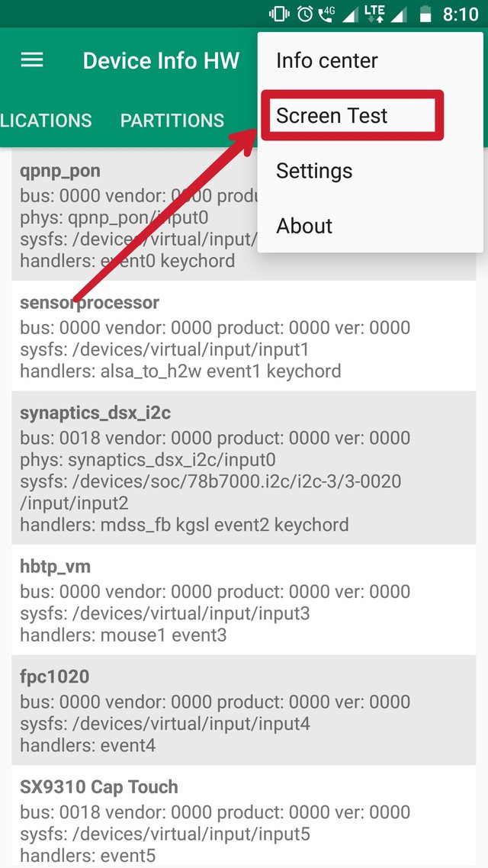Tap the battery status icon
488x868 pixels.
(x=426, y=14)
